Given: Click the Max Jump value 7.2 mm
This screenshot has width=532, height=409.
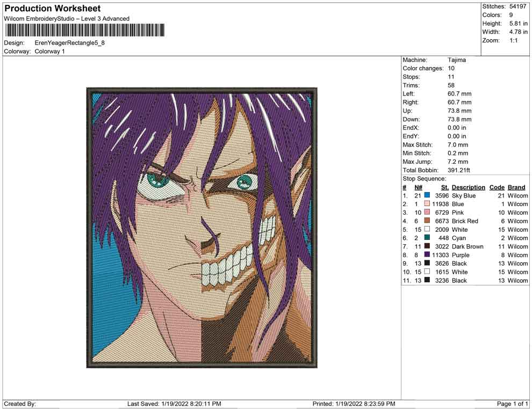Looking at the screenshot, I should coord(458,162).
